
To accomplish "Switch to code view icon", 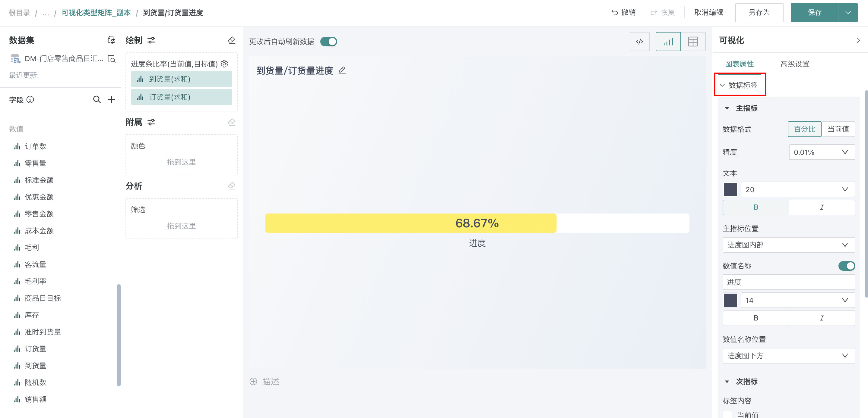I will pyautogui.click(x=639, y=42).
